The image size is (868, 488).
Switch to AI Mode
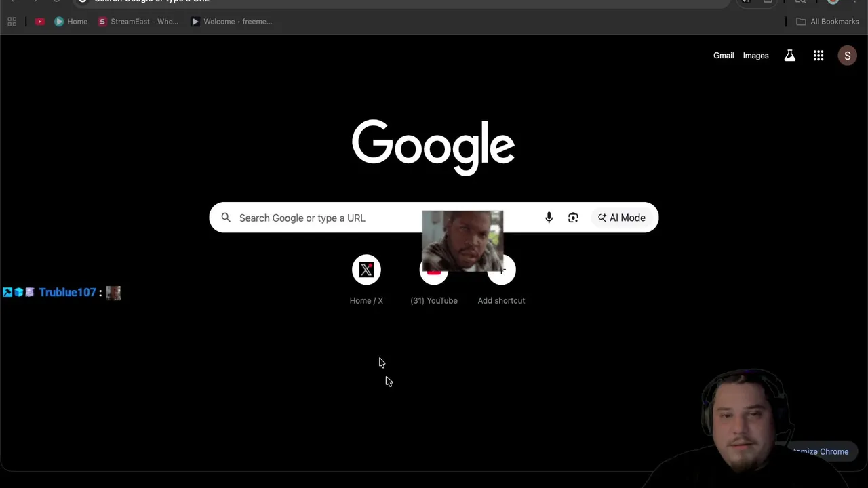621,218
